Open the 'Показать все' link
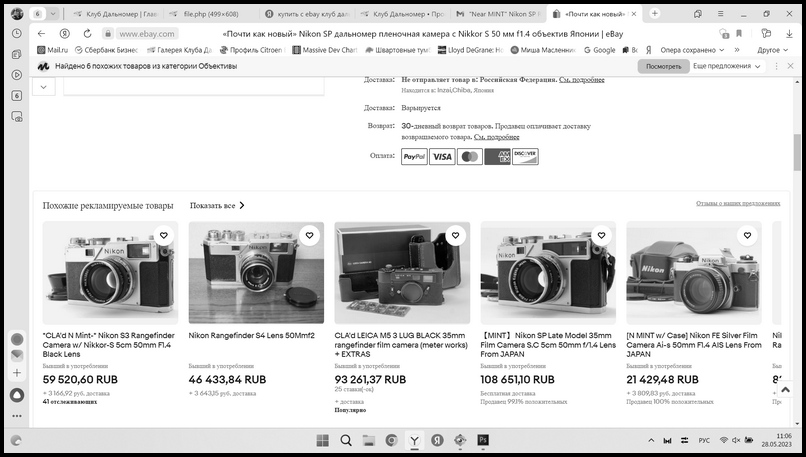 217,205
